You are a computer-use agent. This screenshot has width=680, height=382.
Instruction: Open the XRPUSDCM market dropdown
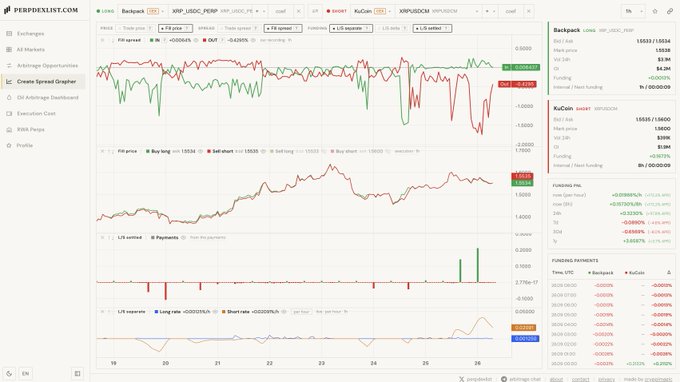[x=438, y=11]
